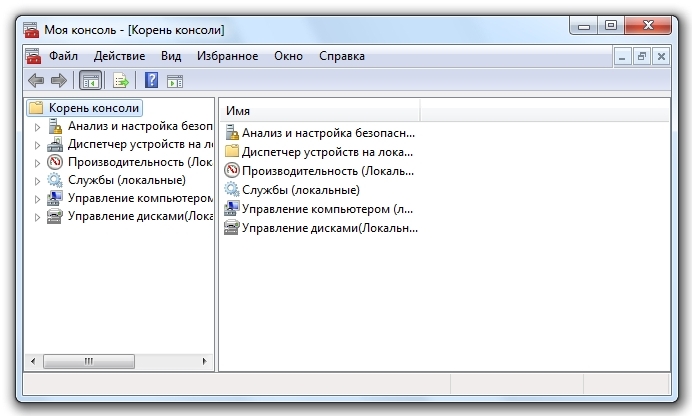The image size is (692, 416).
Task: Open the Вид menu
Action: click(171, 56)
